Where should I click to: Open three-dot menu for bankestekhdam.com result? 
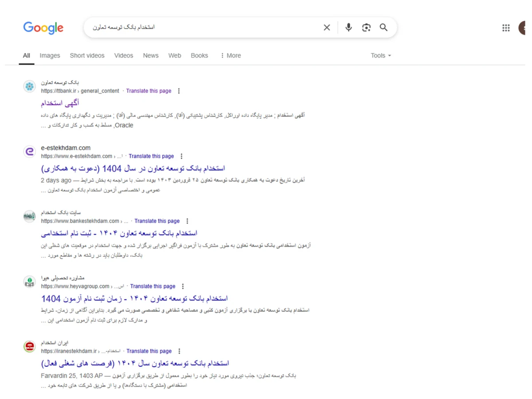click(x=187, y=221)
